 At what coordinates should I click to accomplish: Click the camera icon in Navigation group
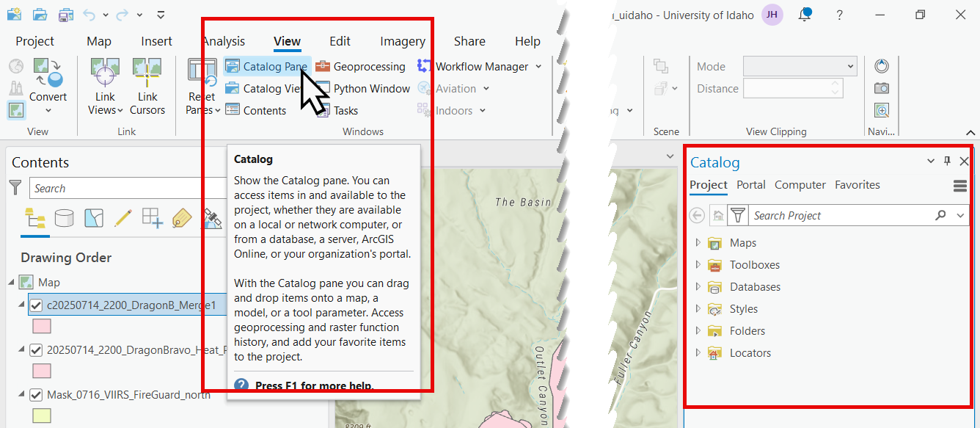point(882,88)
